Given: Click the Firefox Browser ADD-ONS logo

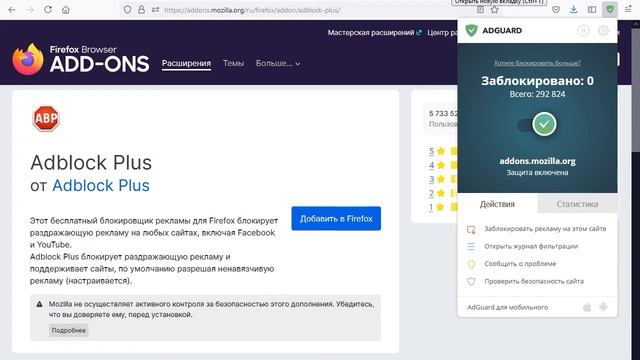Looking at the screenshot, I should 80,60.
